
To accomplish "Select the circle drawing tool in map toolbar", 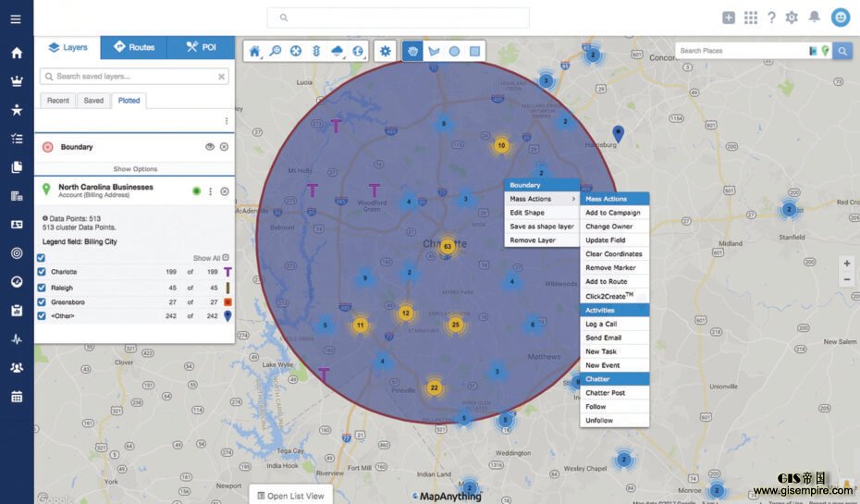I will pos(454,52).
